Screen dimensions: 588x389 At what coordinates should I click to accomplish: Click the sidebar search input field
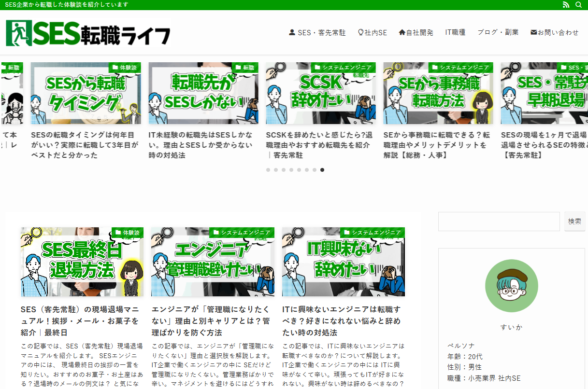pyautogui.click(x=499, y=221)
